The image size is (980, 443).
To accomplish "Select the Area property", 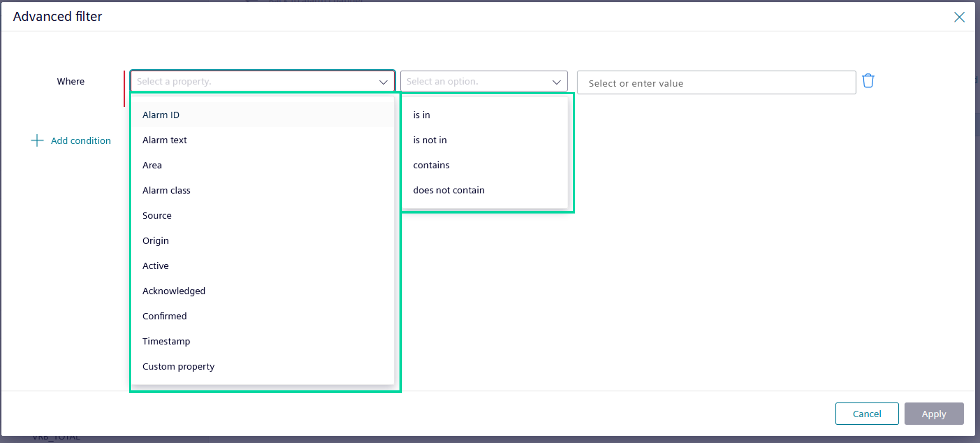I will [x=262, y=165].
